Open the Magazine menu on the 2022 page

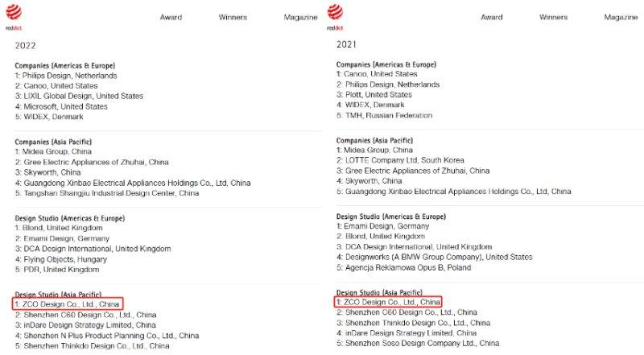[300, 17]
